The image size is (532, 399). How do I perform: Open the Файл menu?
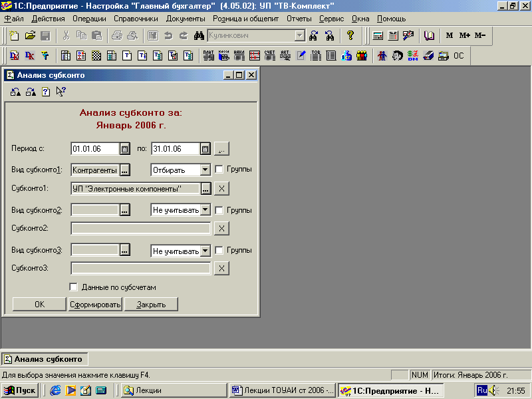pos(14,19)
